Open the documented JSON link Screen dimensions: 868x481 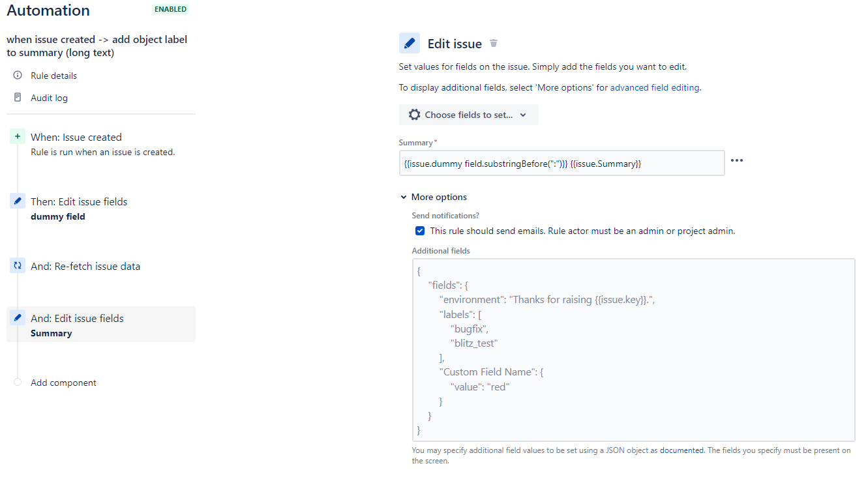coord(681,450)
